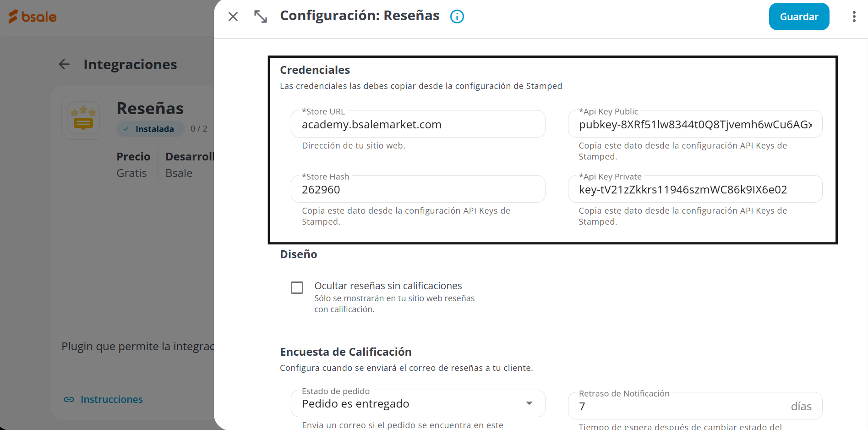868x430 pixels.
Task: Click the 'Bsale' developer name
Action: click(x=179, y=173)
